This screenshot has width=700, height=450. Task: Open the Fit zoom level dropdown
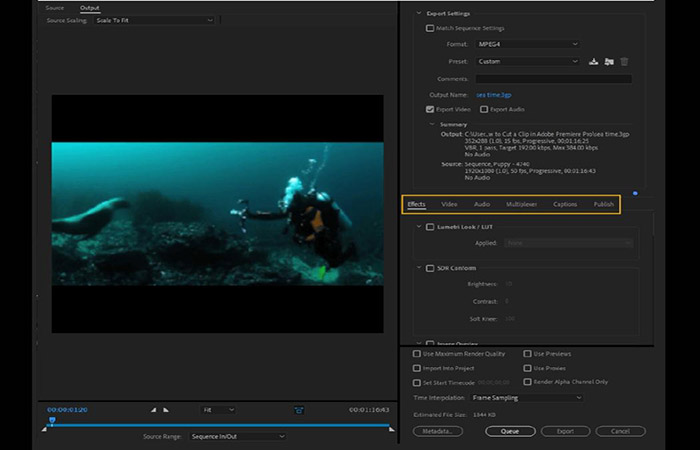tap(218, 410)
